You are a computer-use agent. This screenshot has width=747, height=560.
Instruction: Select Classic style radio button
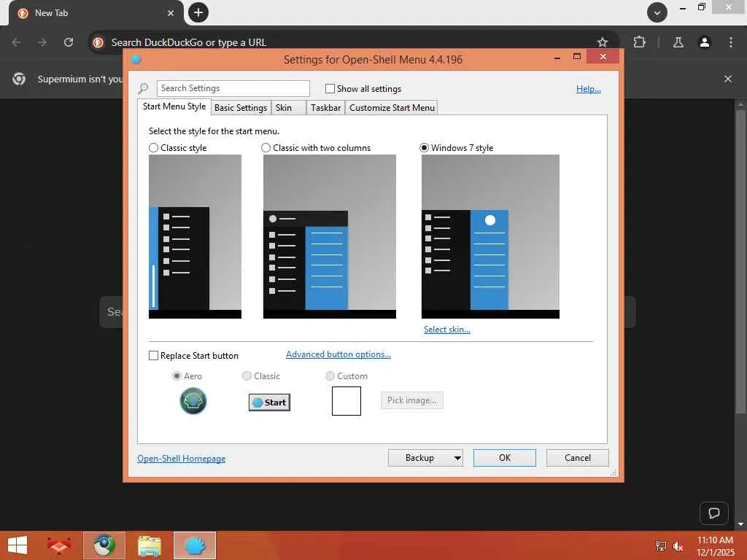153,148
